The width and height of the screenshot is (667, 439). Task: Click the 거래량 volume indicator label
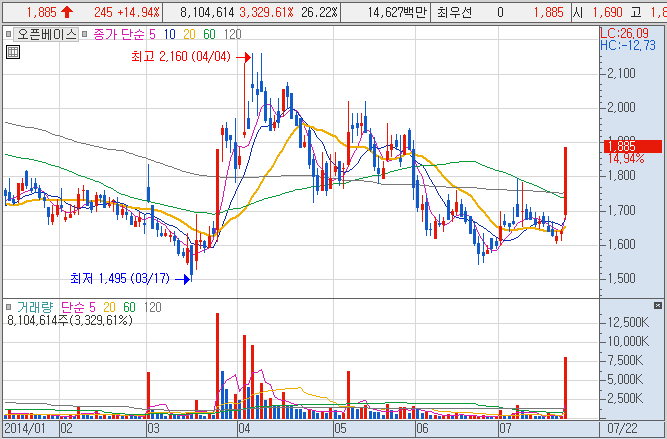click(35, 307)
